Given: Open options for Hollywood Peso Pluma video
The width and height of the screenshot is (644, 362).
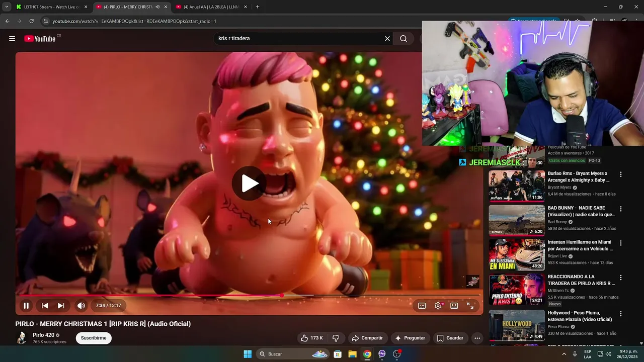Looking at the screenshot, I should pos(620,314).
